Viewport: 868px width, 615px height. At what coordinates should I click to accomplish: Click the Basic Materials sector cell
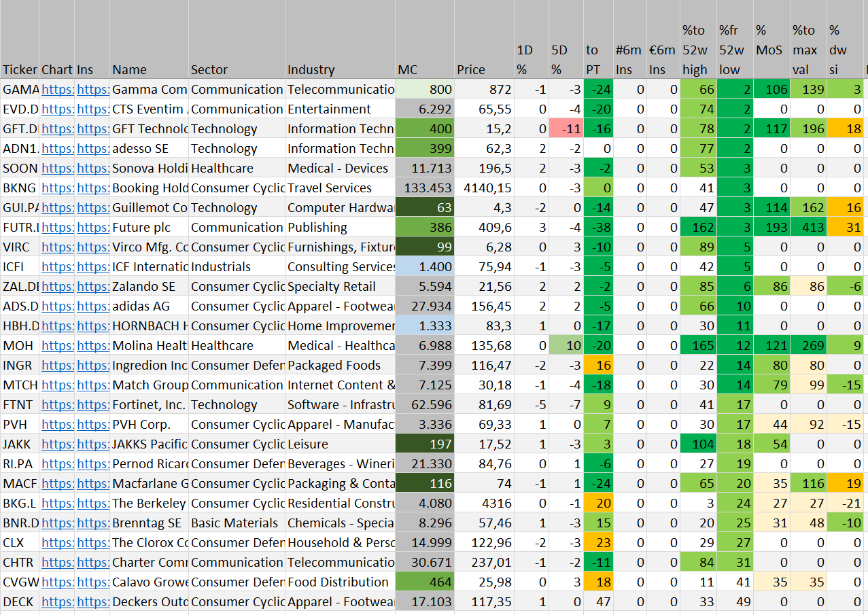pyautogui.click(x=236, y=523)
